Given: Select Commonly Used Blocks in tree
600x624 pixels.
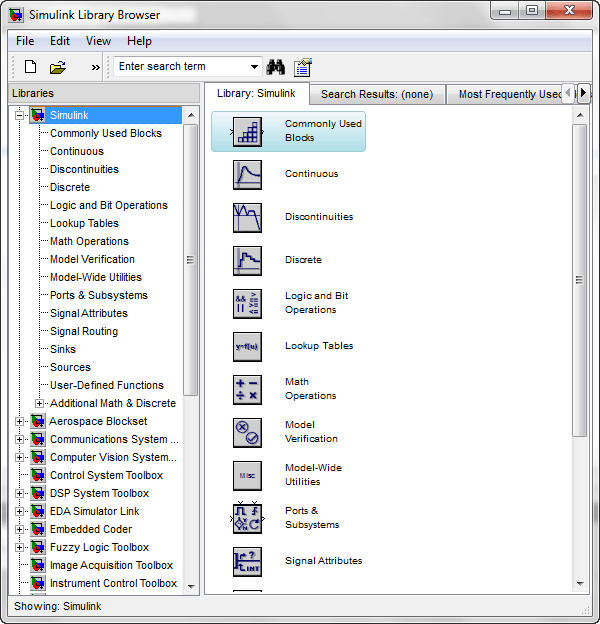Looking at the screenshot, I should [x=106, y=133].
